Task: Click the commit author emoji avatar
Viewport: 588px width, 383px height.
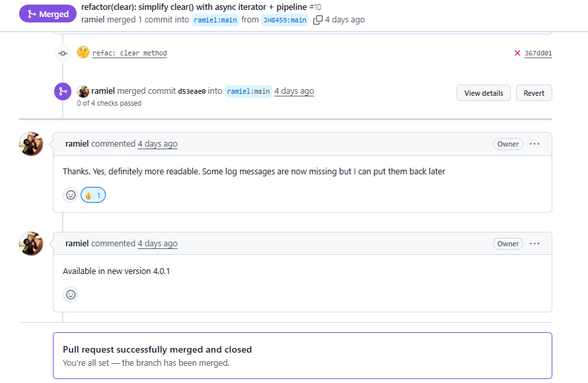Action: [83, 52]
